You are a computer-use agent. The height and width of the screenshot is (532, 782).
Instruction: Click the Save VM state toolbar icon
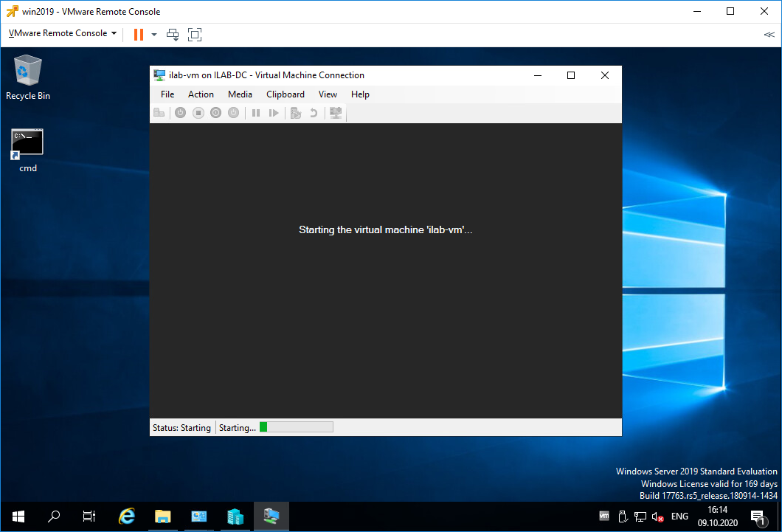click(x=233, y=113)
